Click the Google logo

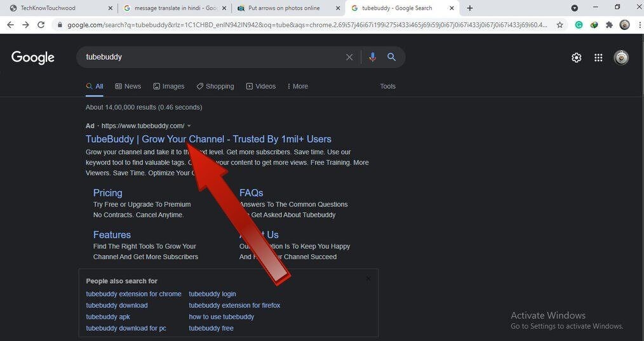33,58
